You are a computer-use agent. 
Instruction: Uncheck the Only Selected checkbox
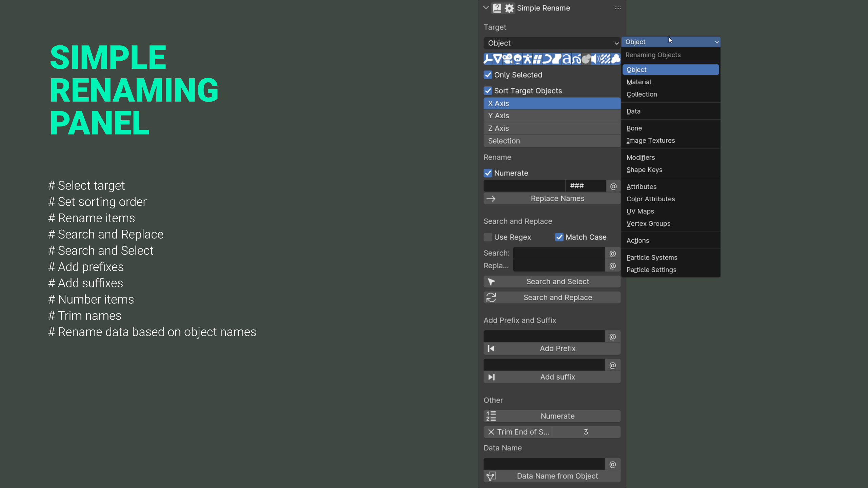click(x=488, y=75)
